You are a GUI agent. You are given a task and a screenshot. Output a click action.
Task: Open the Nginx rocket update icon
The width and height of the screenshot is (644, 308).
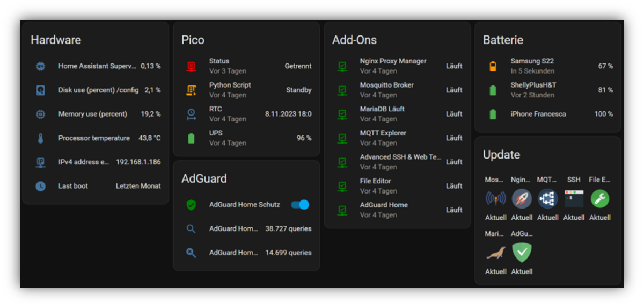pyautogui.click(x=522, y=199)
